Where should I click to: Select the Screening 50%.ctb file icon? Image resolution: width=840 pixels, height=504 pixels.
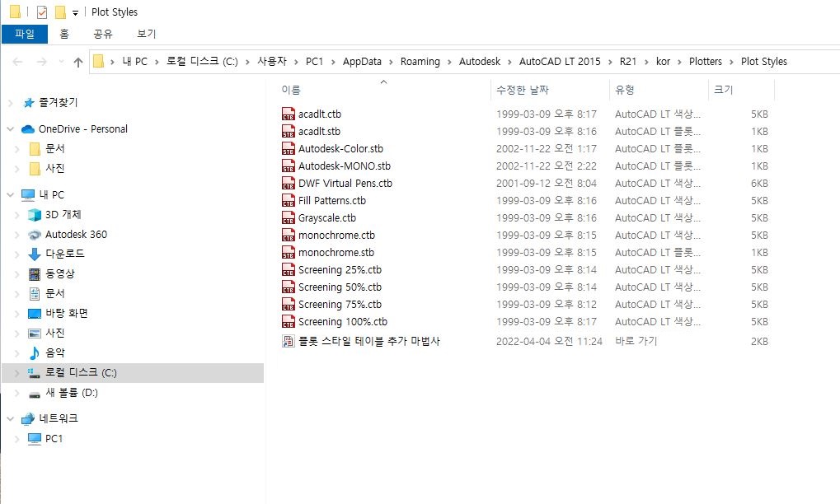[x=289, y=287]
